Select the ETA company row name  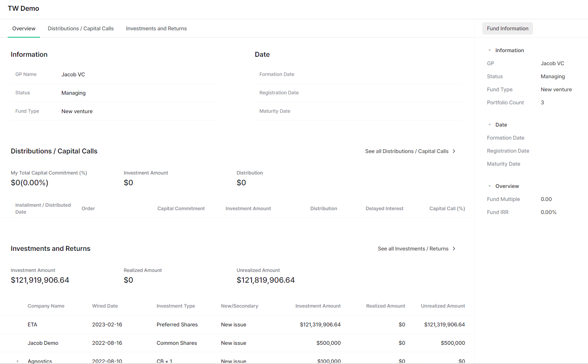click(32, 324)
